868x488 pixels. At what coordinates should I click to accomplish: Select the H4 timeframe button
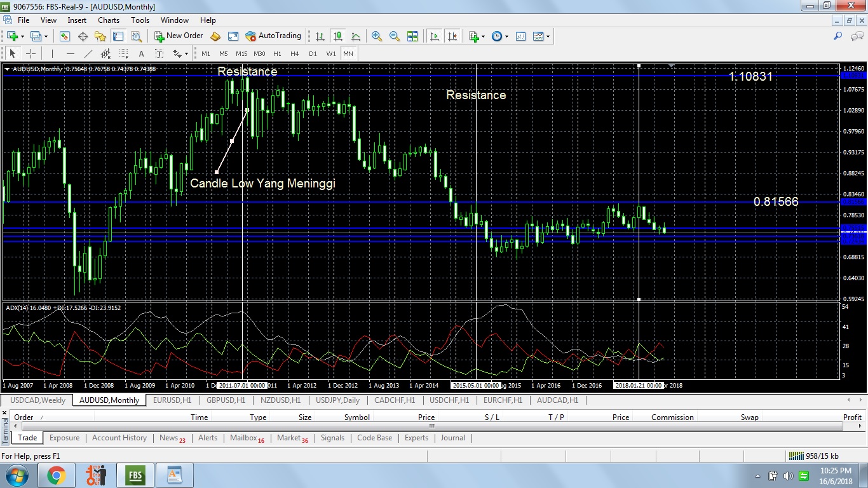tap(294, 53)
